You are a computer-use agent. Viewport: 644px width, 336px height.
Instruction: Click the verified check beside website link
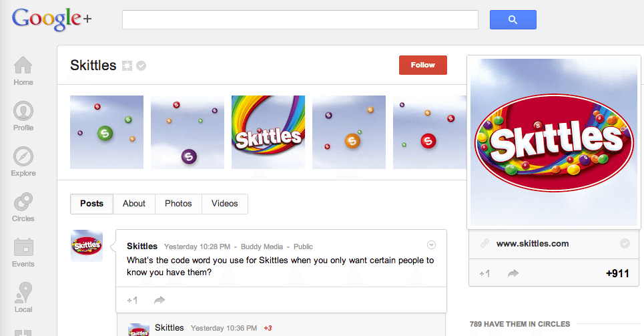625,243
